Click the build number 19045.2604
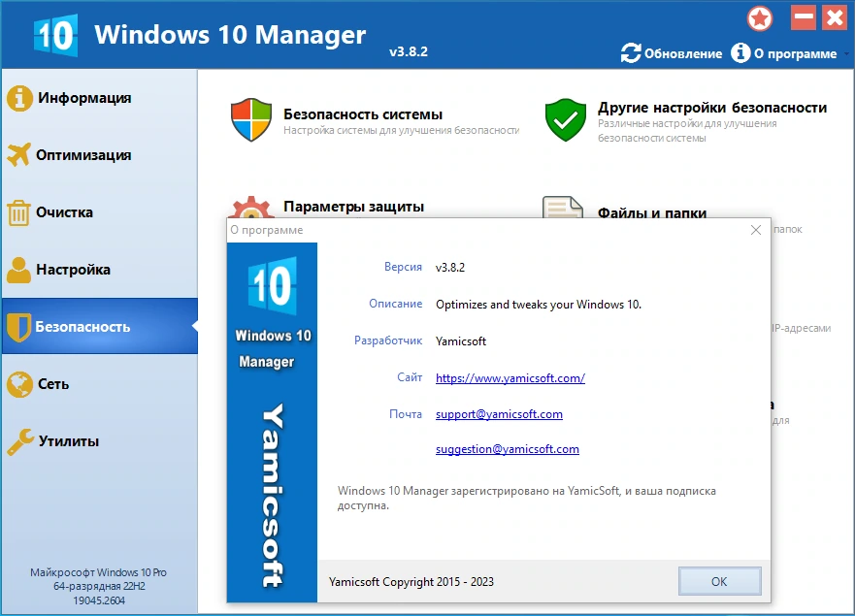The image size is (855, 616). click(99, 600)
